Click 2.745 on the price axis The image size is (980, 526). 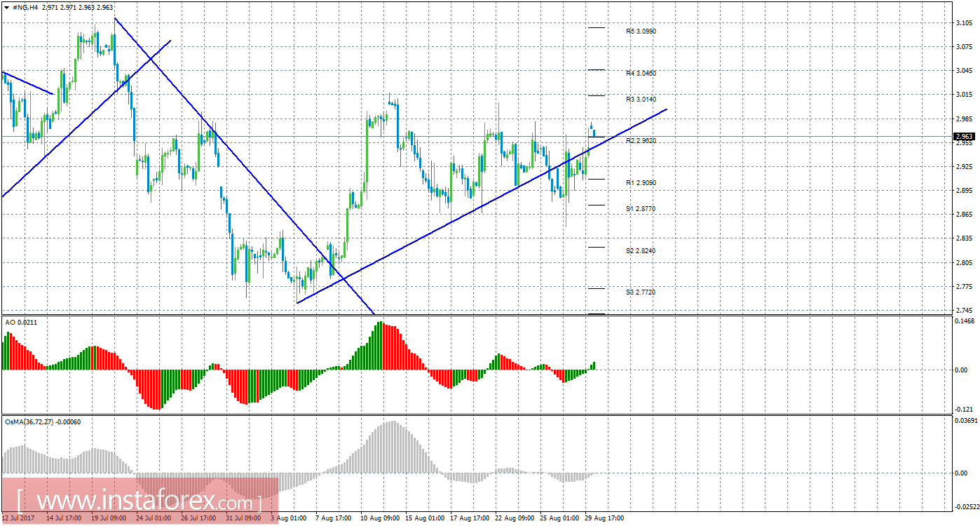tap(964, 311)
